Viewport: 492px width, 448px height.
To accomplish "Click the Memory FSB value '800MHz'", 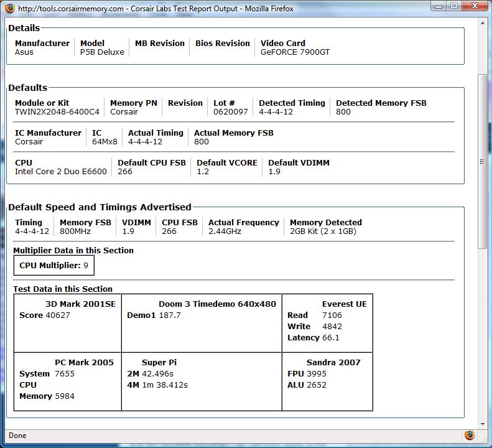I will (75, 231).
